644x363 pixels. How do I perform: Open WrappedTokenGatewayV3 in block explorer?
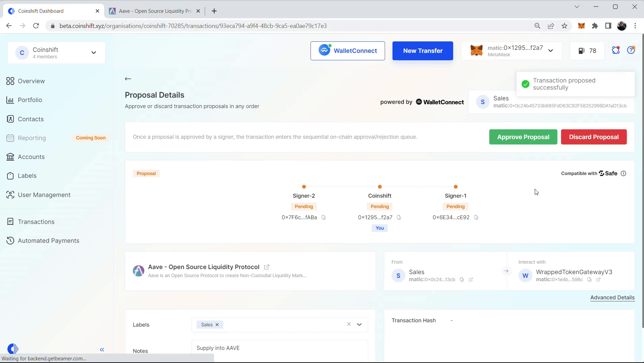[x=598, y=279]
